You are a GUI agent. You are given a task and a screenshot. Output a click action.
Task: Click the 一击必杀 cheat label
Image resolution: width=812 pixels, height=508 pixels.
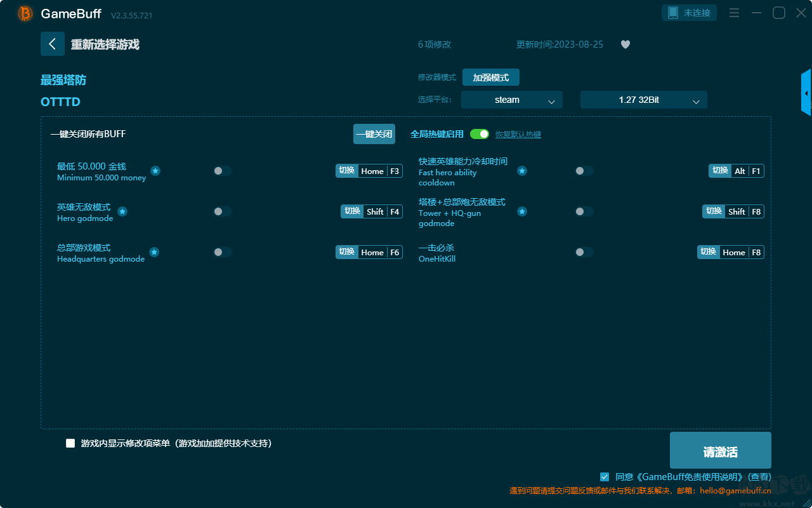(x=436, y=248)
